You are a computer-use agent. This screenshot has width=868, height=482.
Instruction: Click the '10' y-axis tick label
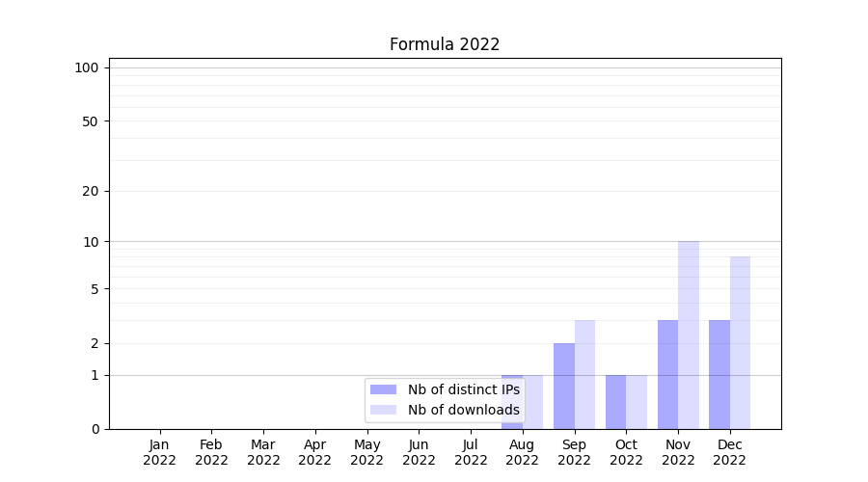[x=91, y=242]
